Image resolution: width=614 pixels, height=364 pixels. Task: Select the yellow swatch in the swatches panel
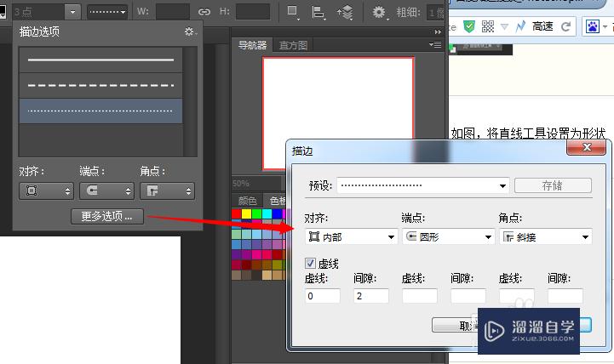click(x=246, y=213)
